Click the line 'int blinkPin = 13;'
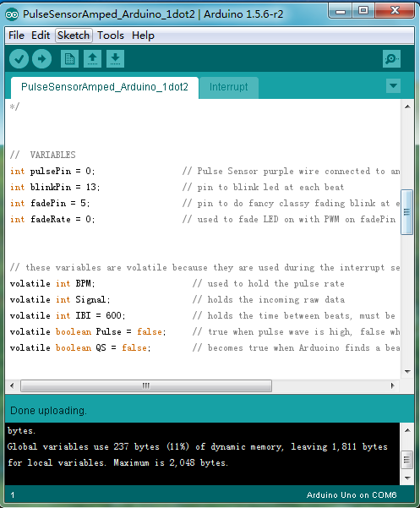Screen dimensions: 420x508 (55, 188)
